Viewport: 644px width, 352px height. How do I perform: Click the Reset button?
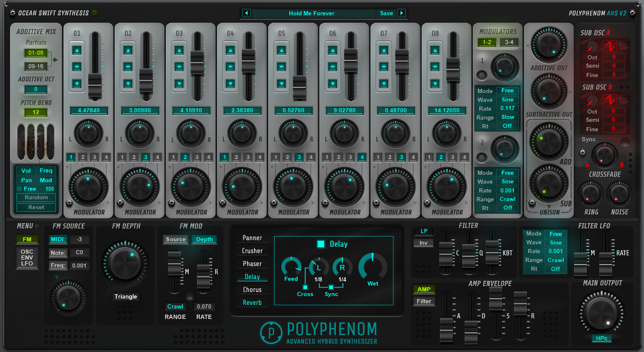tap(36, 207)
